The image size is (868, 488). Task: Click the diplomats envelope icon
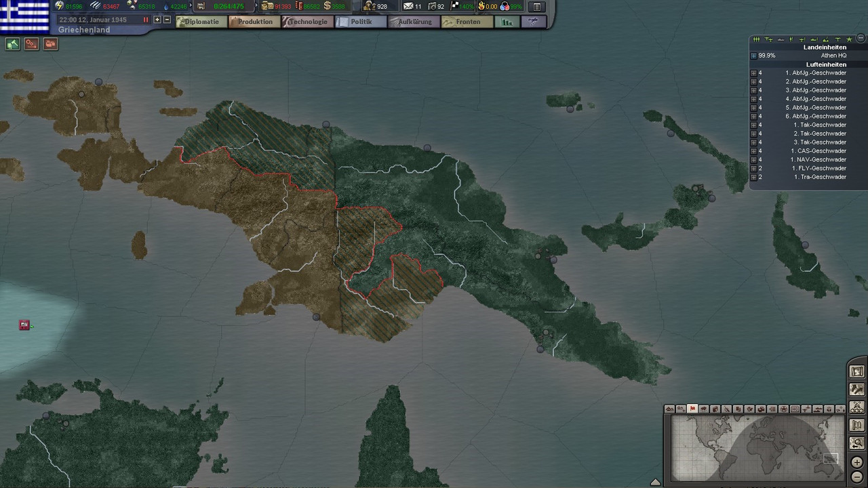408,6
